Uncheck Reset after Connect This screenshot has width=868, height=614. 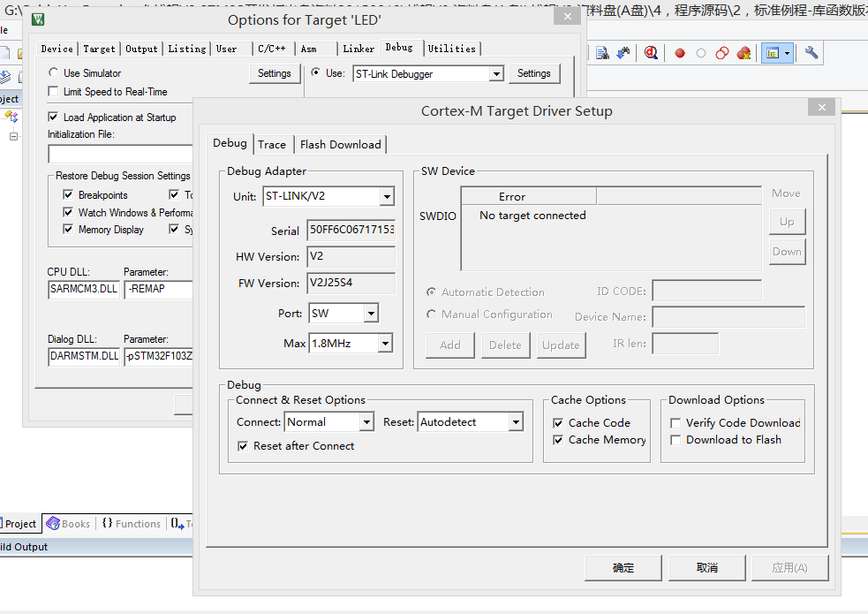coord(243,446)
